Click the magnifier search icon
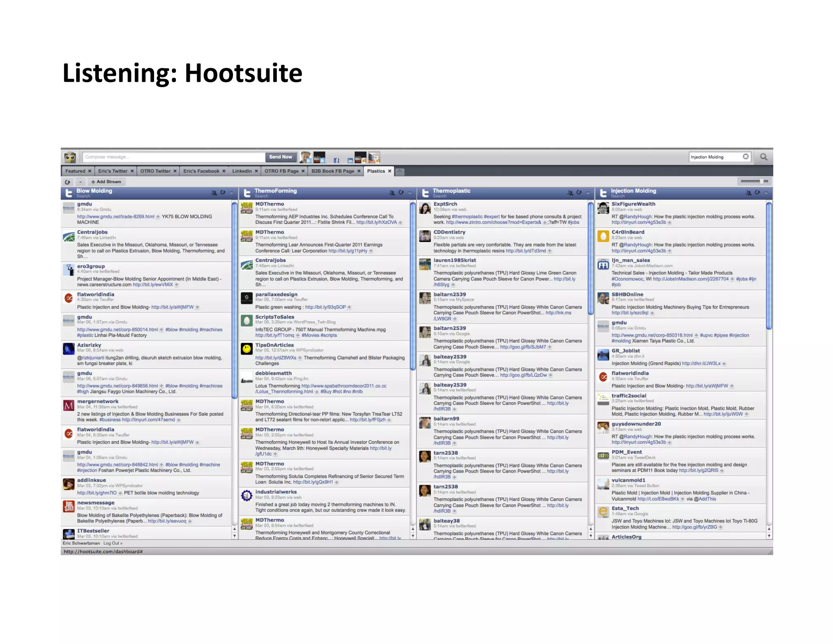The width and height of the screenshot is (834, 644). (x=764, y=157)
